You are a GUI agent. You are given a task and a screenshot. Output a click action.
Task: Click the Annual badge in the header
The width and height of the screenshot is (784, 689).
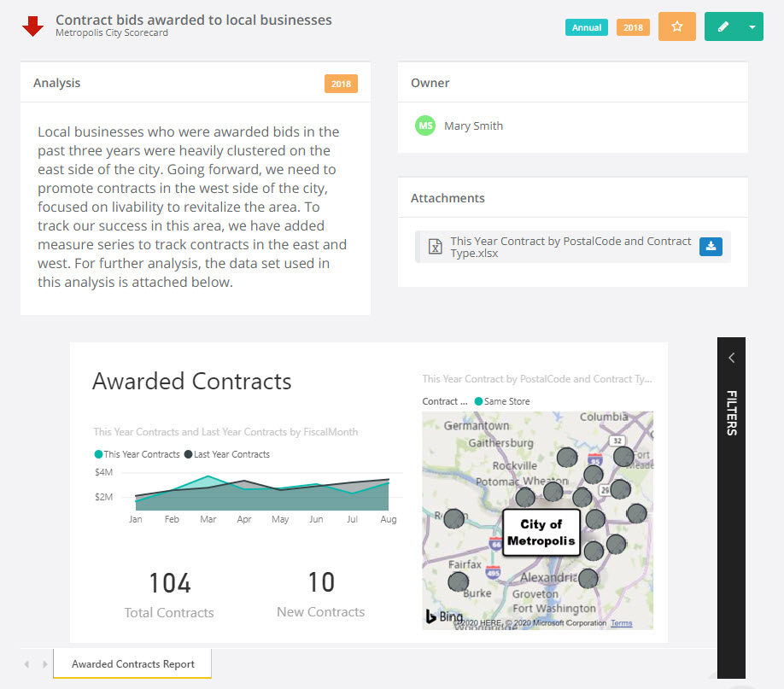click(587, 26)
